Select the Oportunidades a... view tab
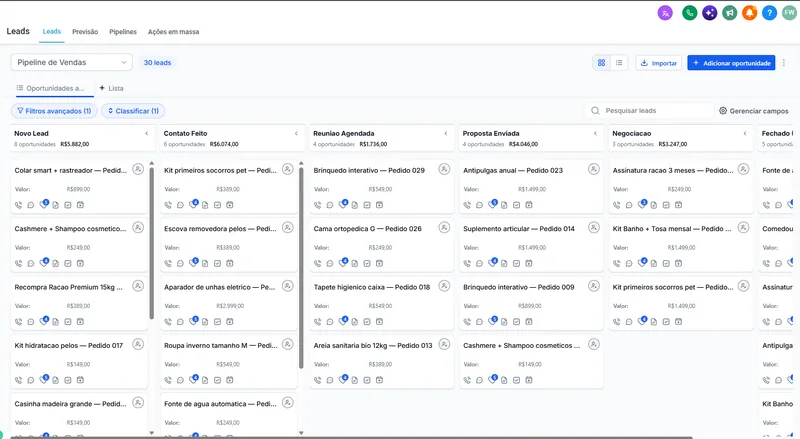800x439 pixels. pyautogui.click(x=55, y=88)
